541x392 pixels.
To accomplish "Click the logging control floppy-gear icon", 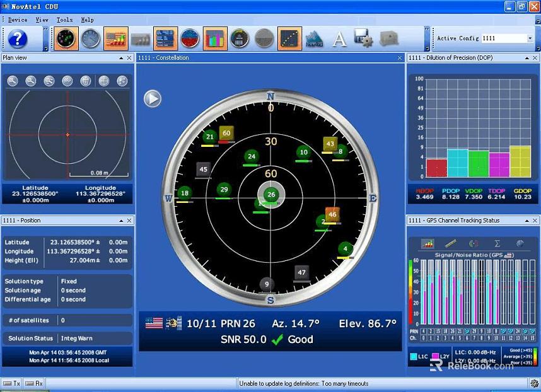I will pyautogui.click(x=363, y=38).
